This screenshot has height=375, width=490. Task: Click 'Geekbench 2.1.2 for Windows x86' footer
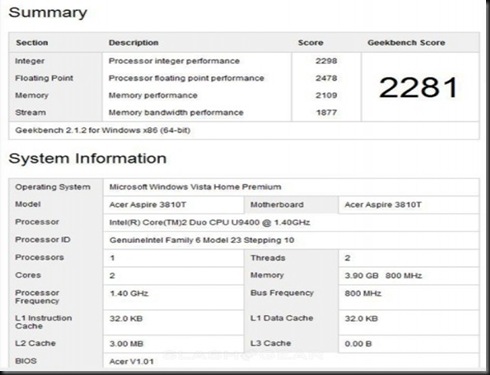point(103,130)
